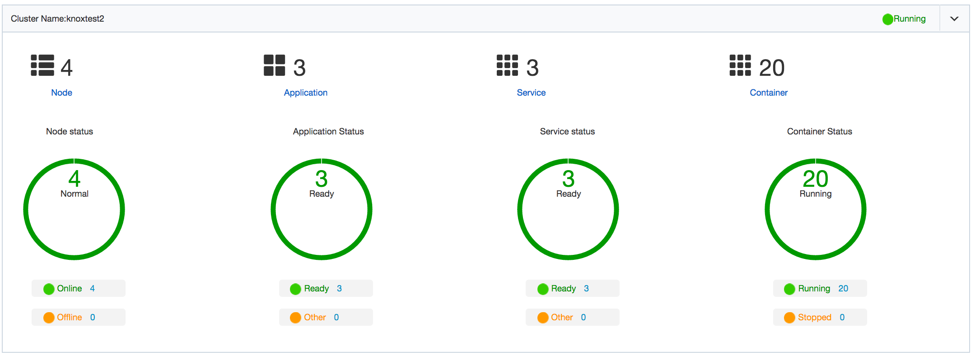This screenshot has width=980, height=360.
Task: Select the Application Ready 3 legend entry
Action: [326, 288]
